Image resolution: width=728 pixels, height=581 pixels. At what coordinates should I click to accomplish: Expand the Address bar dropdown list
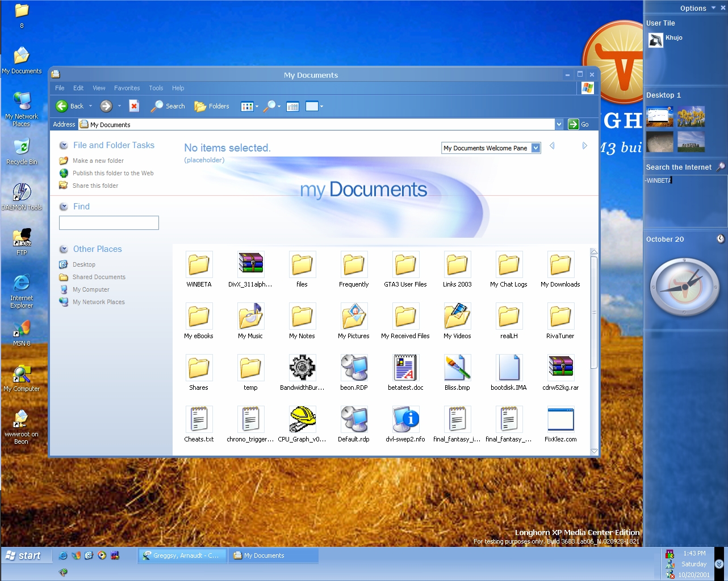pos(559,124)
